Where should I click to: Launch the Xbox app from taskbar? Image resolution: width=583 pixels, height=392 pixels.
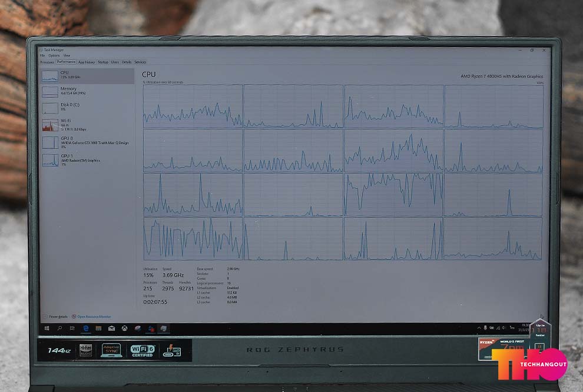(x=125, y=328)
